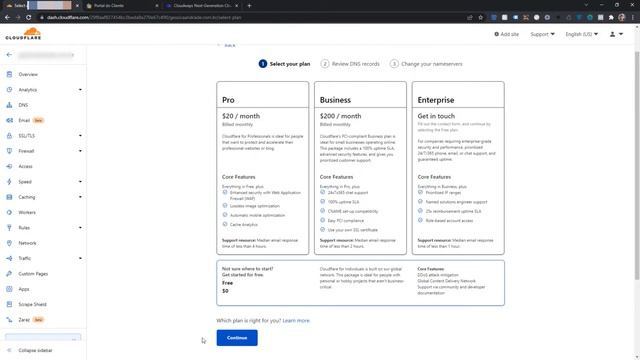Click step 1 Select your plan
Image resolution: width=640 pixels, height=360 pixels.
pos(284,64)
